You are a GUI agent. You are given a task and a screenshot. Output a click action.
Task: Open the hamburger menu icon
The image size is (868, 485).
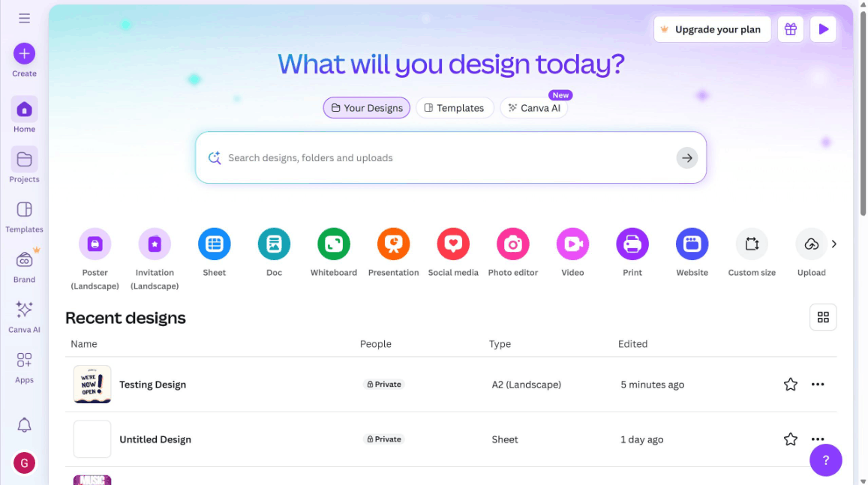24,18
